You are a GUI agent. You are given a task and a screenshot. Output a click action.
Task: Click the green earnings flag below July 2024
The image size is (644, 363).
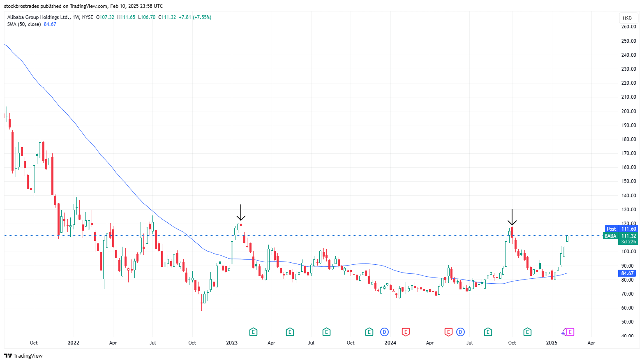coord(487,332)
